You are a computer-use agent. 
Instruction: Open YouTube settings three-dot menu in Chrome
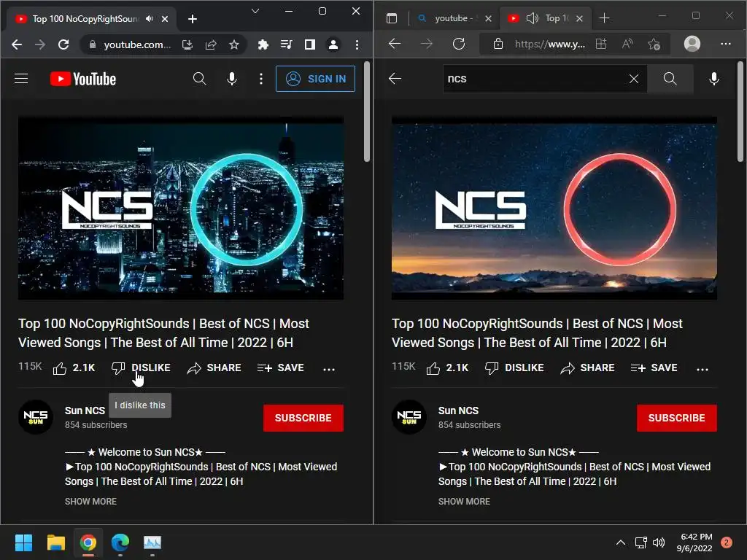click(x=261, y=79)
